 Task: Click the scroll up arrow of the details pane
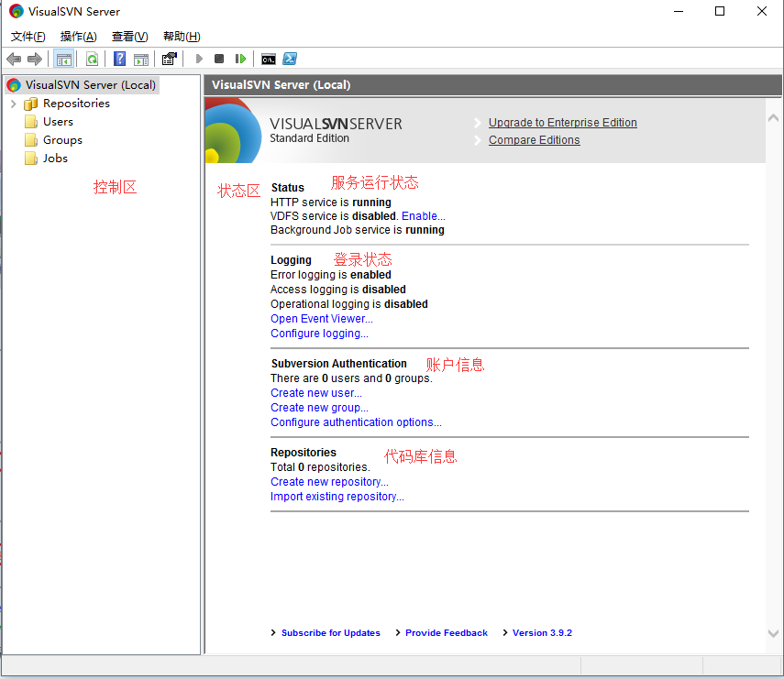tap(773, 118)
